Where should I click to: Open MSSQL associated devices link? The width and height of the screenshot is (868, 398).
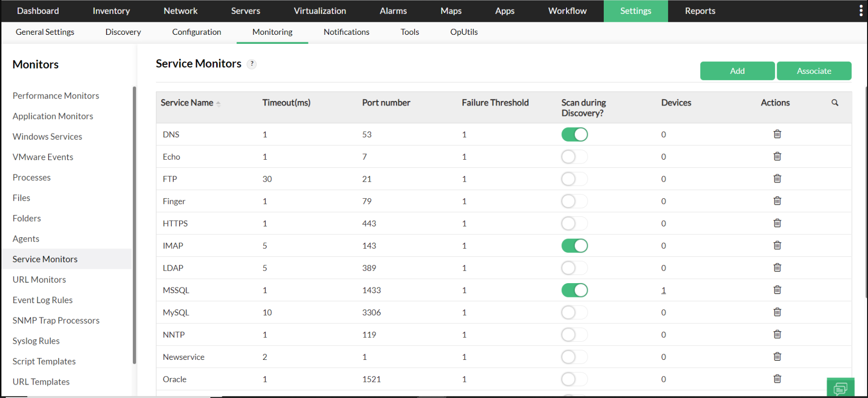(x=663, y=290)
